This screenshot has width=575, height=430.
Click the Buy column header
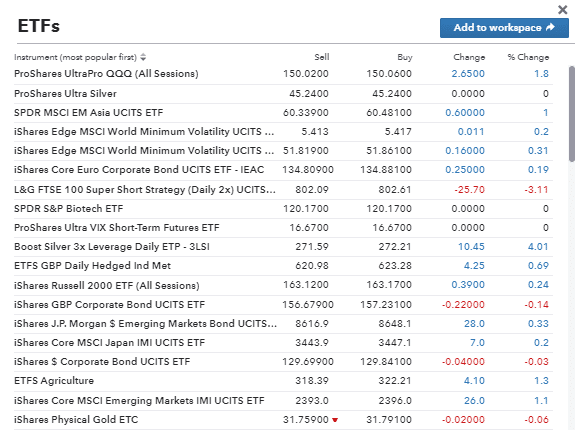click(x=405, y=57)
